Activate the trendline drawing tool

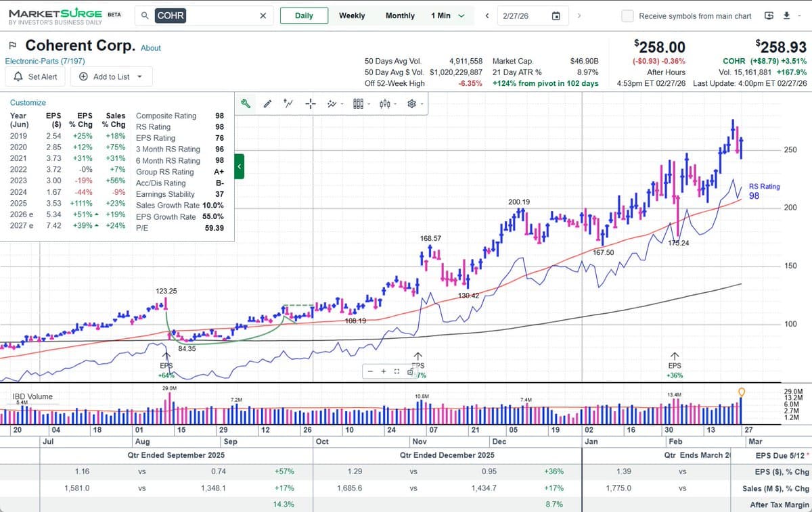[288, 103]
